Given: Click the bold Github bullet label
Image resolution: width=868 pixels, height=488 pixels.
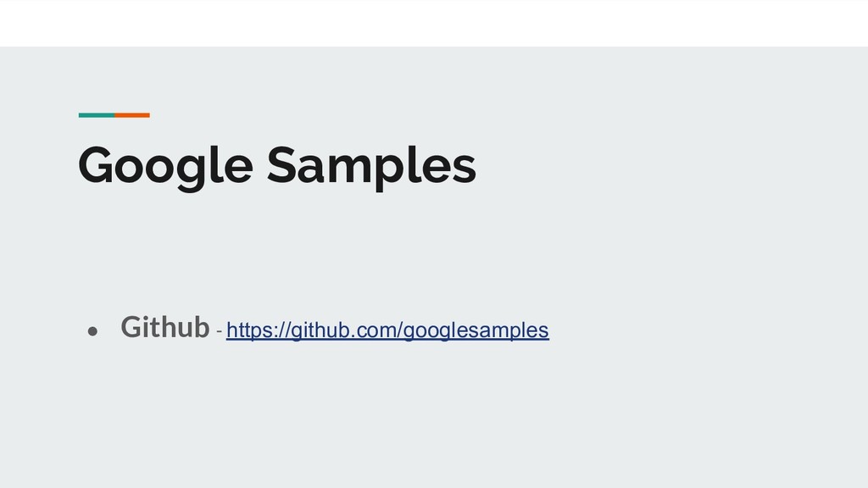Looking at the screenshot, I should pyautogui.click(x=164, y=326).
